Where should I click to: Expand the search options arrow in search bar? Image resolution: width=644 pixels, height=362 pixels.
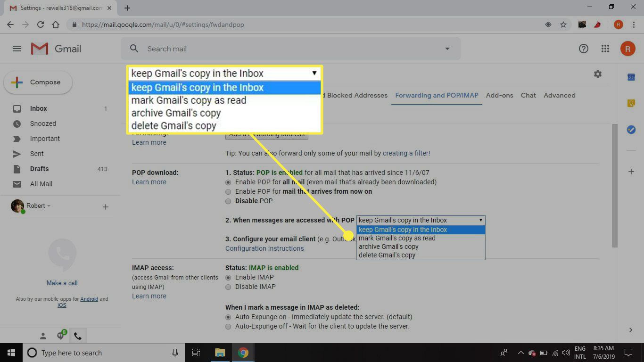pos(447,49)
